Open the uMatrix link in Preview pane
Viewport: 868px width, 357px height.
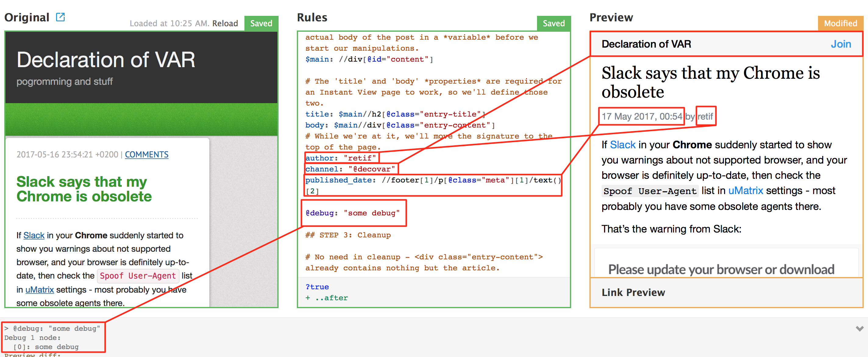746,191
